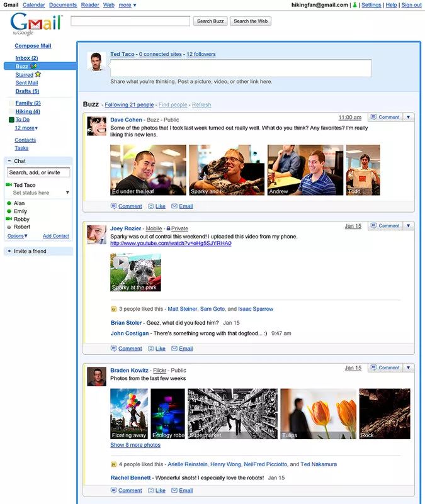Click the 'Search Buzz' button
This screenshot has width=425, height=504.
pos(210,21)
